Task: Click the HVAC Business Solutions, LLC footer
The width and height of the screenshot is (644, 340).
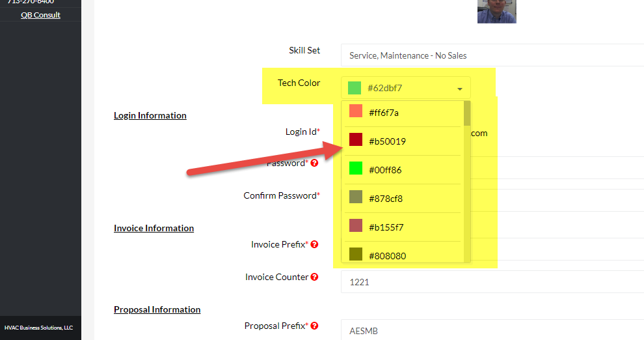Action: pos(38,328)
